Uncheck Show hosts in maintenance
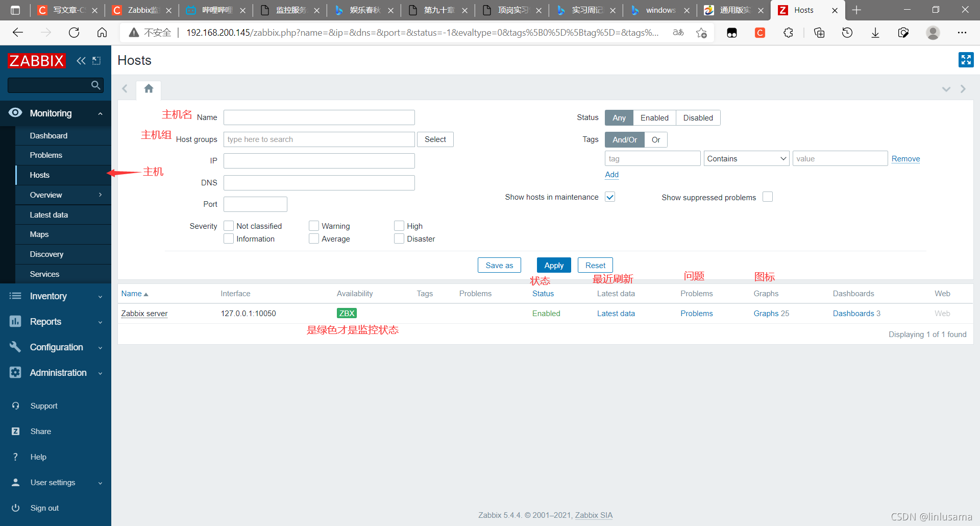Image resolution: width=980 pixels, height=526 pixels. coord(610,197)
